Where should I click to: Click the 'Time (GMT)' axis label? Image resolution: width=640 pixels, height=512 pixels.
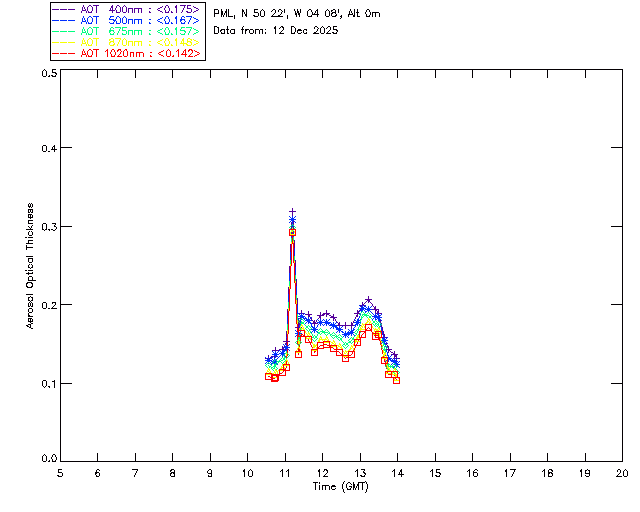341,486
